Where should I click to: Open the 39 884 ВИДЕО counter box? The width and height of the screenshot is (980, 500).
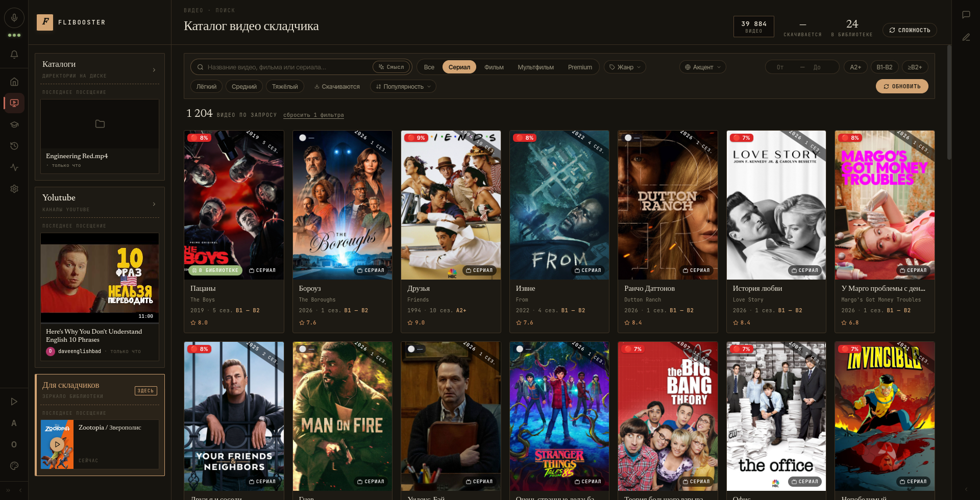[754, 27]
